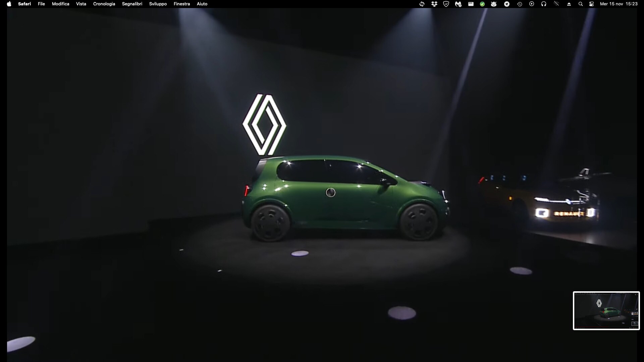Screen dimensions: 644x362
Task: Open the File menu
Action: pos(41,4)
